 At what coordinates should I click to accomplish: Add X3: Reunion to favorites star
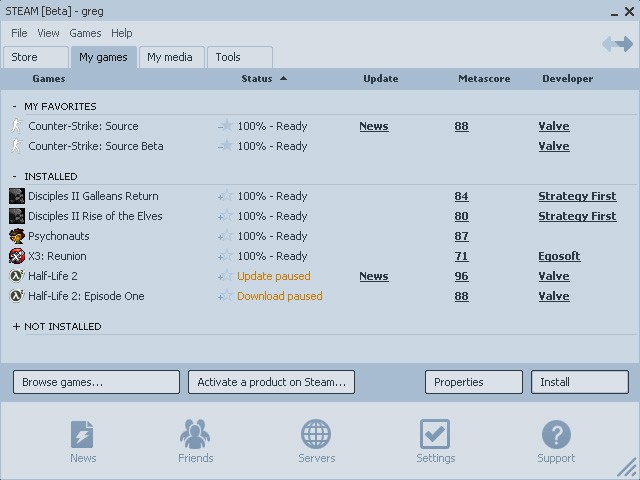pyautogui.click(x=226, y=256)
